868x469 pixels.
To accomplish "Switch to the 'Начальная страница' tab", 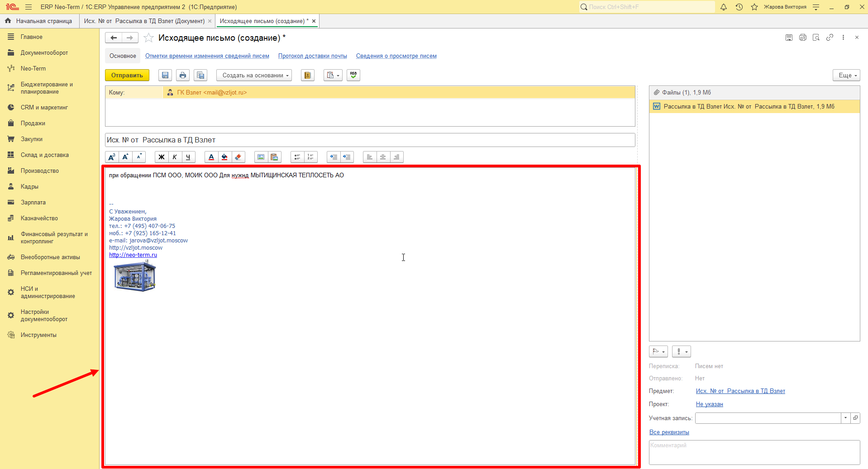I will 39,21.
